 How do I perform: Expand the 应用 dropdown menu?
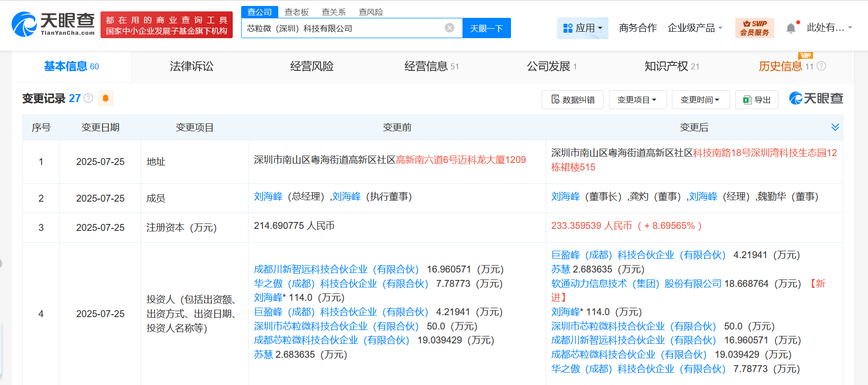(x=583, y=28)
